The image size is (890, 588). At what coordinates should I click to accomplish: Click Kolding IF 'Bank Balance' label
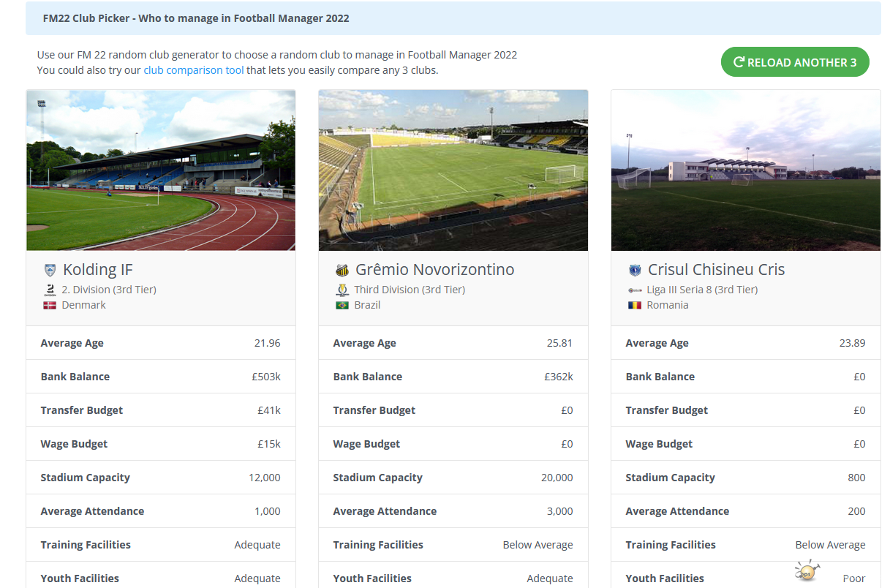point(75,377)
